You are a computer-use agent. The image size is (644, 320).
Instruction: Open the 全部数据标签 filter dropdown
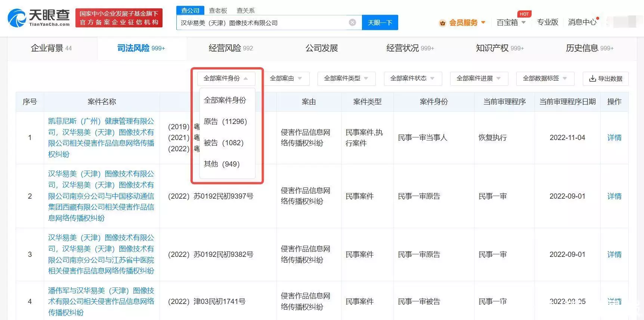pos(545,78)
